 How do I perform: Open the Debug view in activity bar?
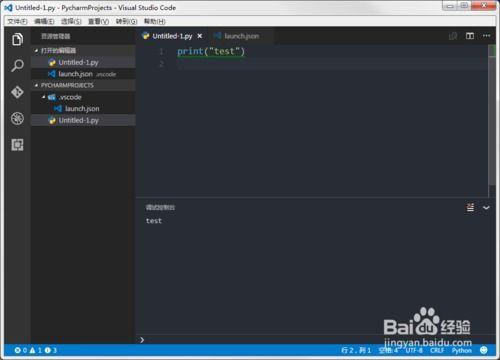17,118
